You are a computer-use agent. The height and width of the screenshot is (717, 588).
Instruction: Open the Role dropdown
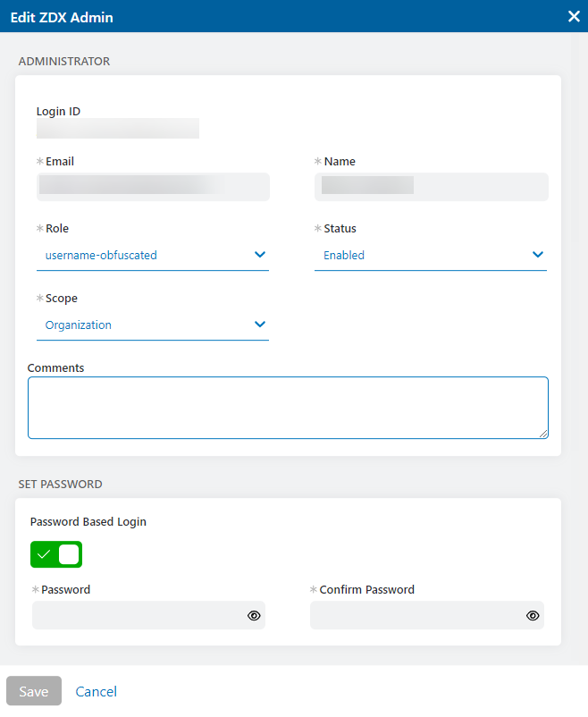tap(152, 255)
